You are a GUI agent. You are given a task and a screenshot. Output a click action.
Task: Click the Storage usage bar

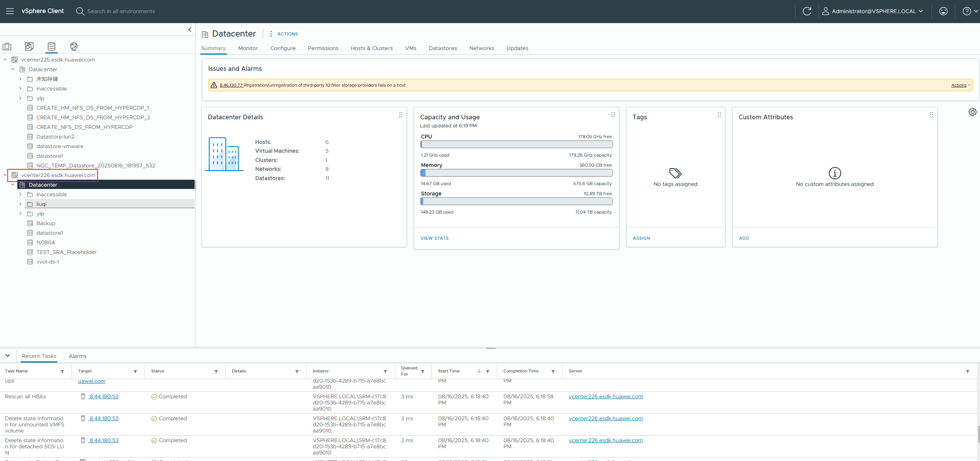coord(516,201)
